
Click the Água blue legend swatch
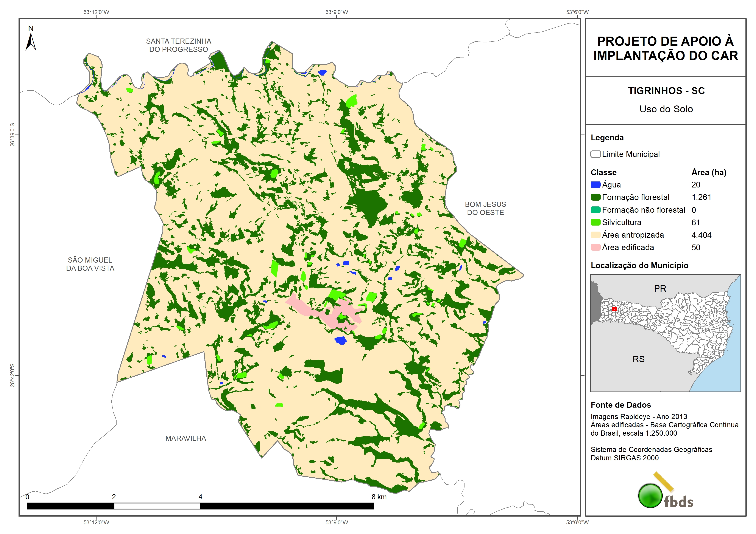(x=595, y=185)
